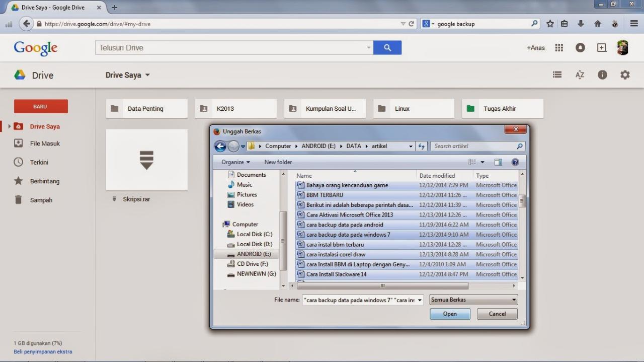Screen dimensions: 644x362
Task: Go to the Firefox home page icon
Action: [x=598, y=24]
